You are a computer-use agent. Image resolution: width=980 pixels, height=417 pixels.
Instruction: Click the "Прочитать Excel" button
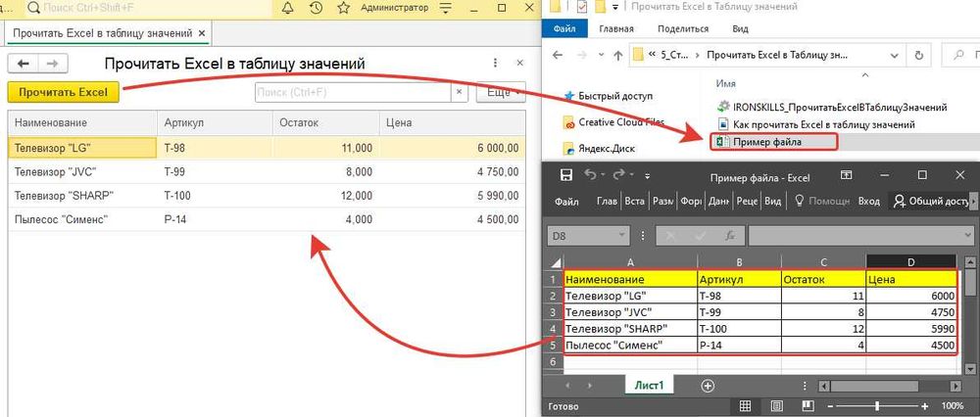(63, 92)
